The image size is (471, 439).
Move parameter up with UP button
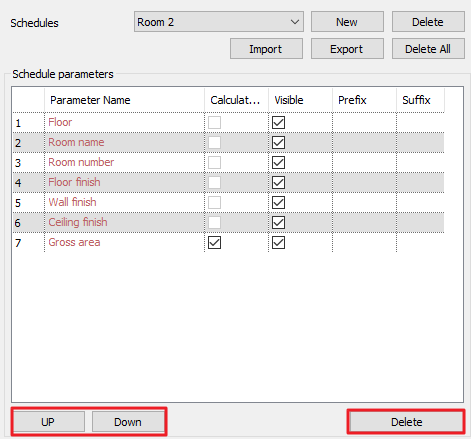48,422
